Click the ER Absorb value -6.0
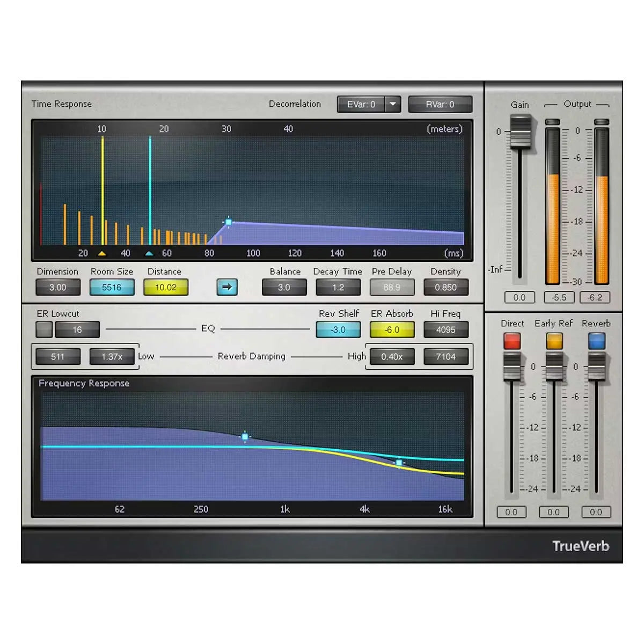644x644 pixels. (392, 330)
